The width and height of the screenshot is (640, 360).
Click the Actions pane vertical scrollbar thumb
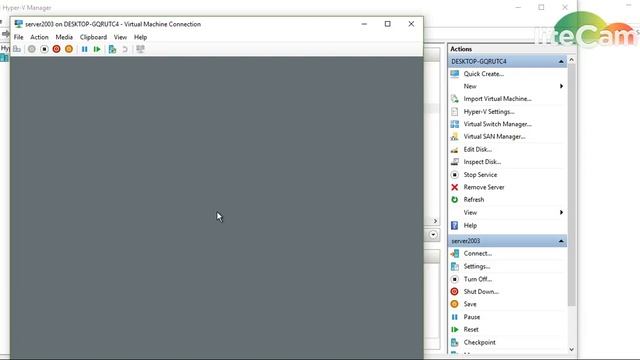tap(571, 185)
